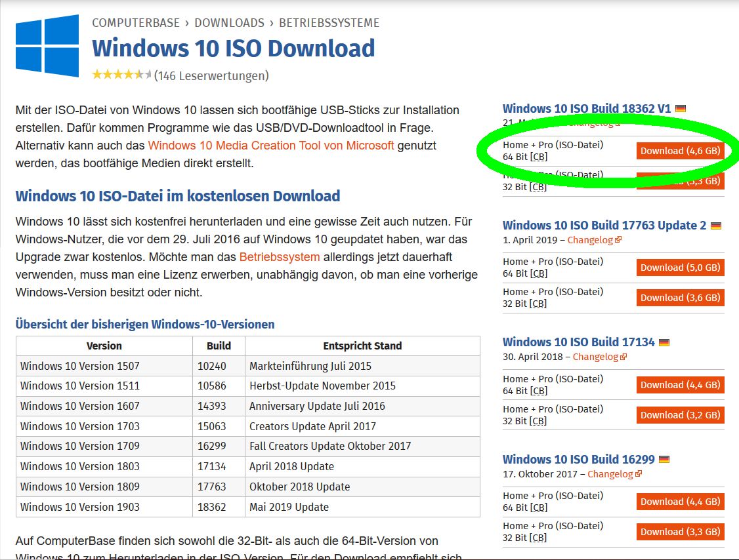Click Mai 2019 Update cell
The width and height of the screenshot is (739, 560).
(x=362, y=507)
